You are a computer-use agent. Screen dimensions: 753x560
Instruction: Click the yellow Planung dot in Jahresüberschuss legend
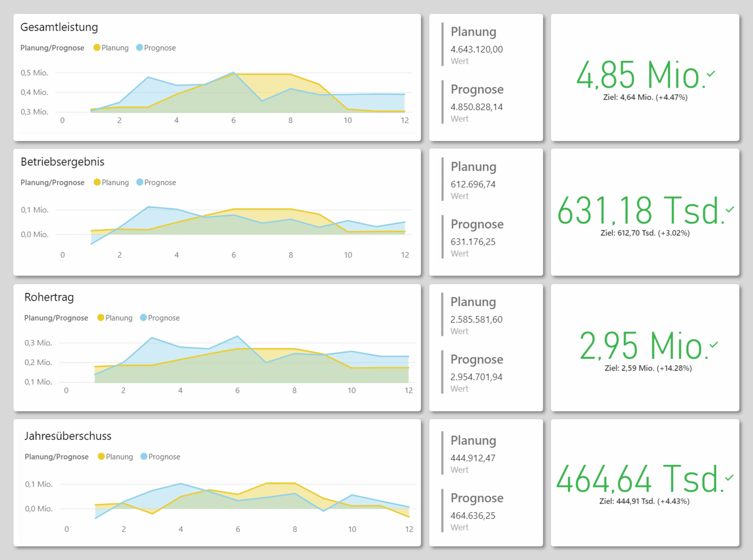click(101, 456)
